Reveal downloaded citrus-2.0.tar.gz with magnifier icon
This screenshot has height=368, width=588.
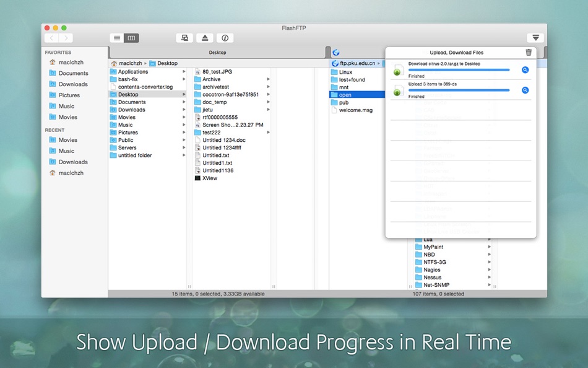pos(525,70)
